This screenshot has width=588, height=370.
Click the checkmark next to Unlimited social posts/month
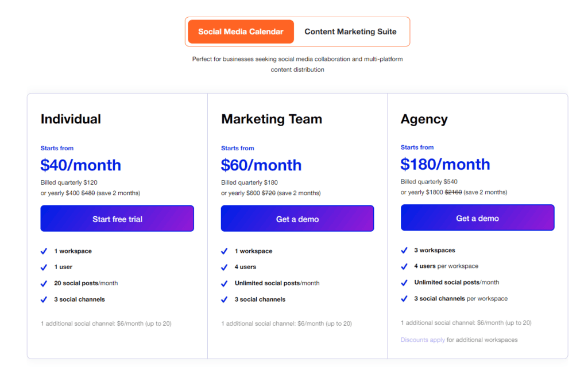224,283
